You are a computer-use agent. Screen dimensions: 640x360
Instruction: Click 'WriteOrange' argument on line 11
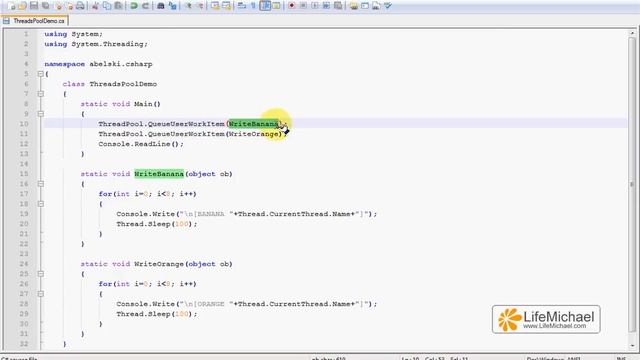(x=253, y=134)
